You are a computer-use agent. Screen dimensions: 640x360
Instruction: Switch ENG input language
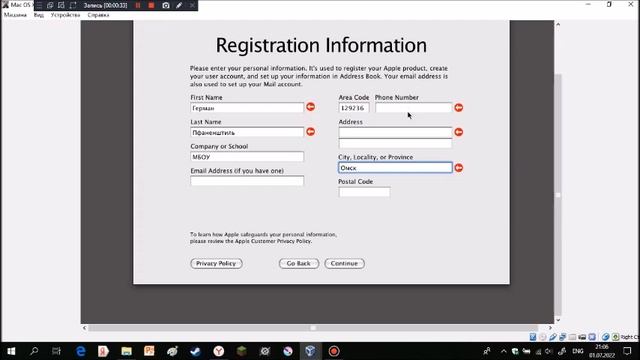click(x=578, y=351)
